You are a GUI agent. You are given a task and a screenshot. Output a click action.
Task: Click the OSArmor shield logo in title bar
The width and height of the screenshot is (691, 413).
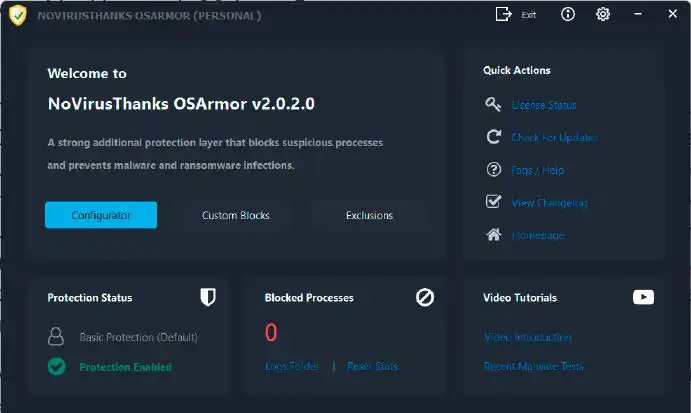tap(18, 15)
